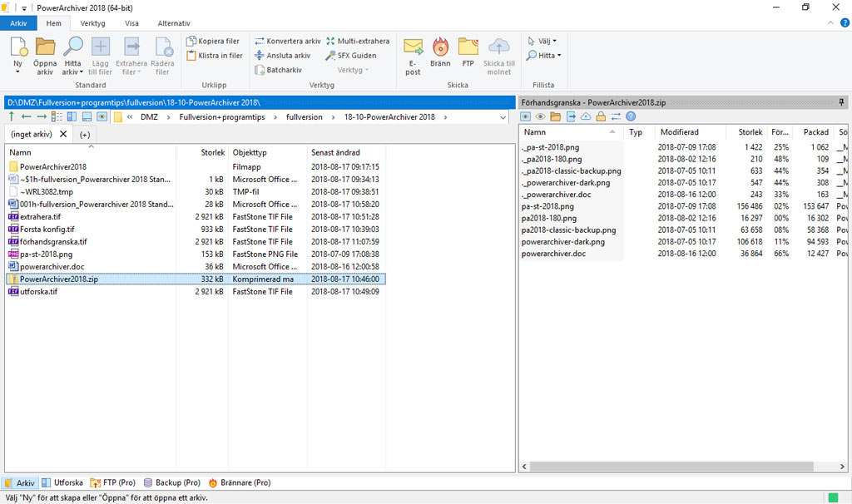This screenshot has height=504, width=852.
Task: Select PowerArchiver2018.zip in file list
Action: tap(196, 279)
